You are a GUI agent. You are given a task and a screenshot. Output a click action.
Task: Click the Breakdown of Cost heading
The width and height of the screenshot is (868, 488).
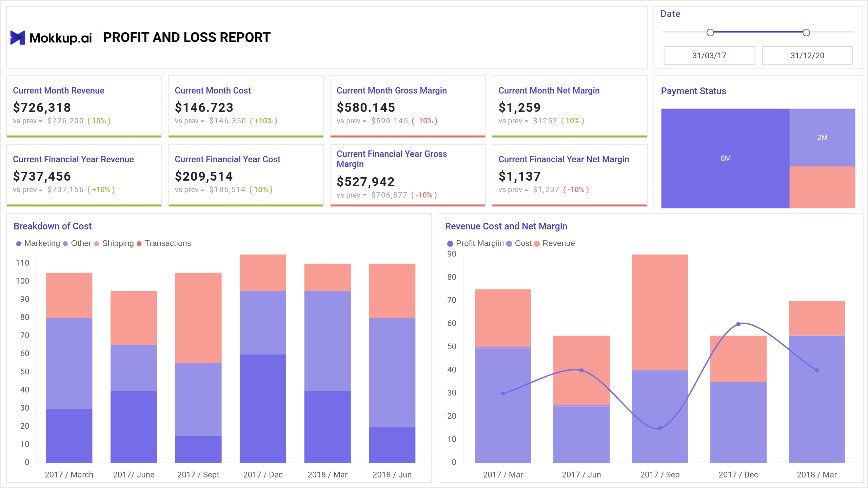pyautogui.click(x=53, y=226)
